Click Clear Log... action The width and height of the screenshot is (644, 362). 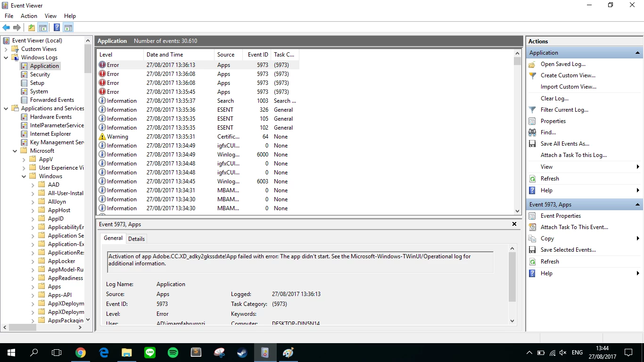554,99
